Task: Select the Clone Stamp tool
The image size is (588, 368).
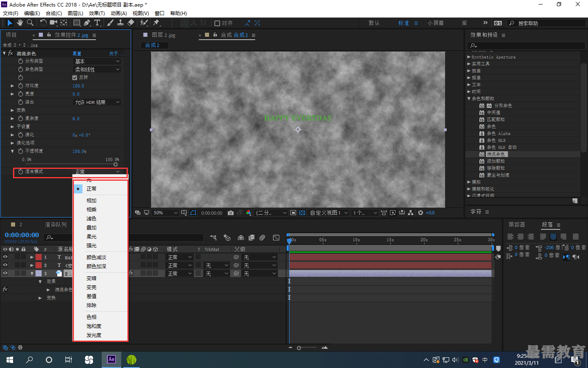Action: (x=120, y=23)
